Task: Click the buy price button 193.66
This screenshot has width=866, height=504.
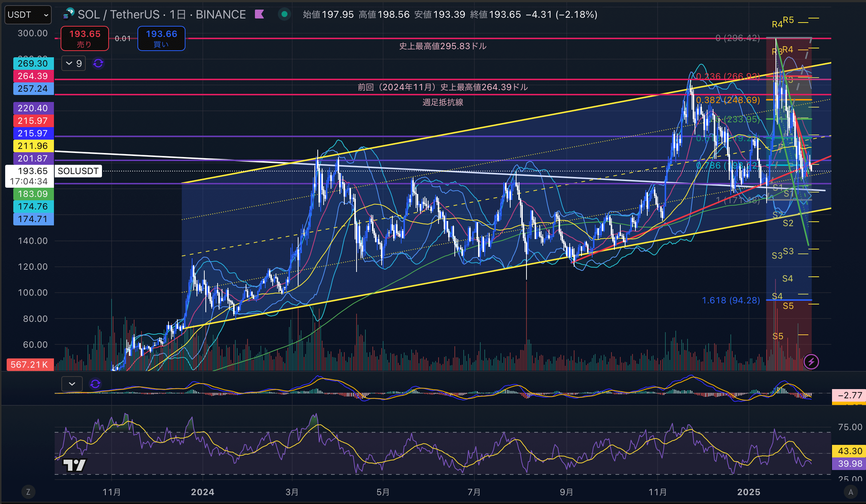Action: point(161,38)
